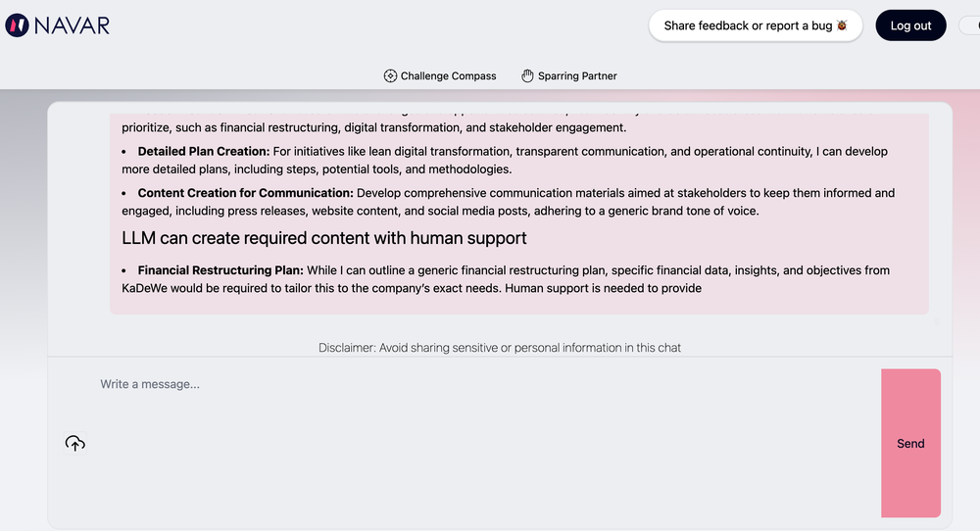Click the NAVAR wordmark text

point(72,25)
